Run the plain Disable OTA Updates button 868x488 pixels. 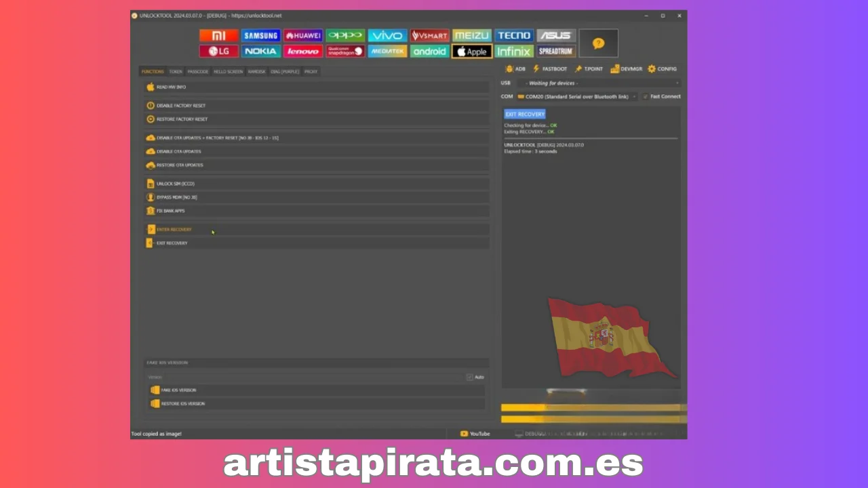pyautogui.click(x=317, y=151)
